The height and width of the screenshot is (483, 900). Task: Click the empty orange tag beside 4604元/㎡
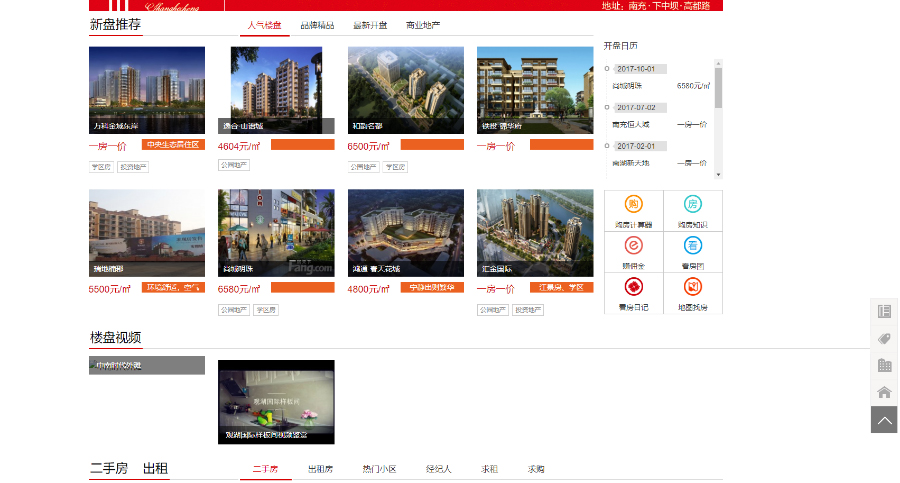(302, 145)
